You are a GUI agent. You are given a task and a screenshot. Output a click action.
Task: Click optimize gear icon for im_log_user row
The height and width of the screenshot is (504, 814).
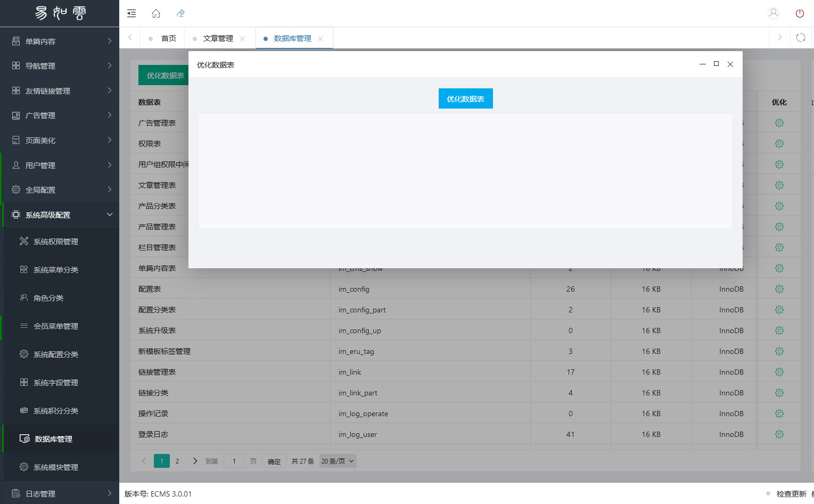[x=779, y=434]
